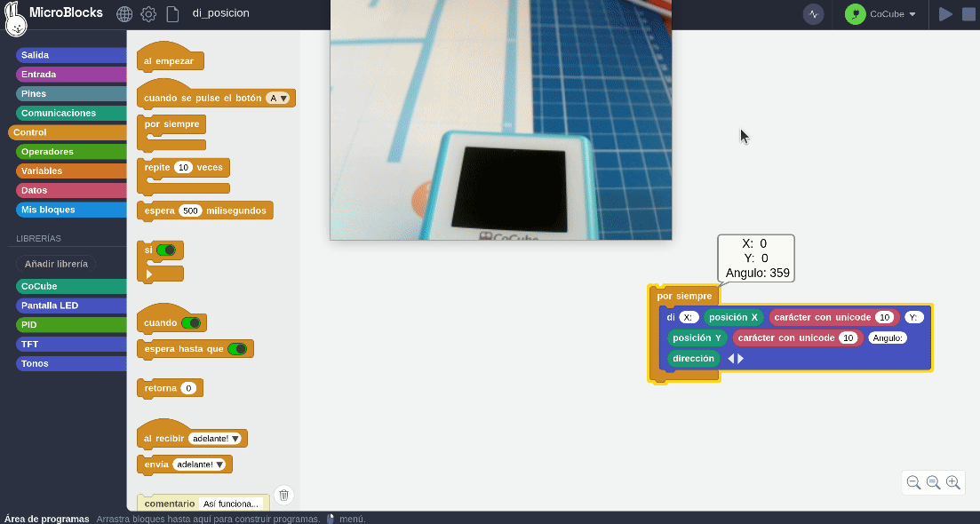
Task: Toggle the boolean in 'espera hasta que'
Action: (237, 349)
